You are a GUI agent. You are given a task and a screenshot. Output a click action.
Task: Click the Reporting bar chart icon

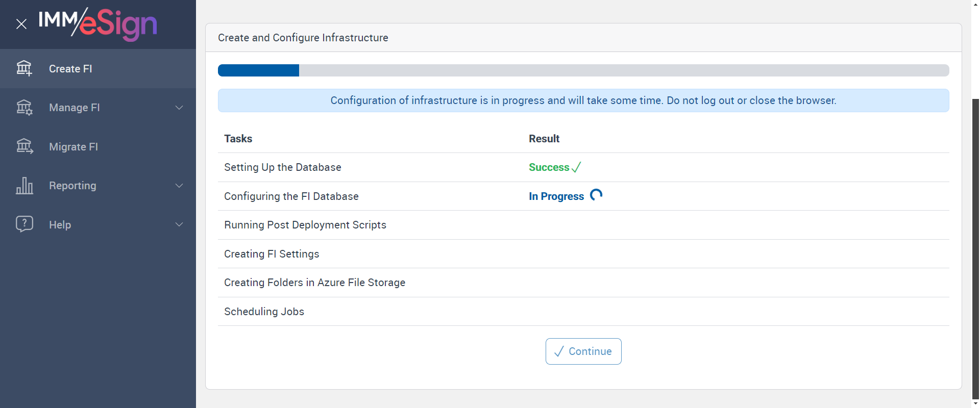click(x=24, y=186)
